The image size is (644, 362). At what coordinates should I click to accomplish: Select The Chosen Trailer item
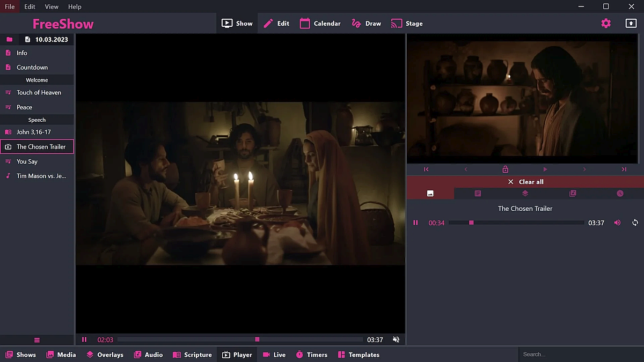37,146
